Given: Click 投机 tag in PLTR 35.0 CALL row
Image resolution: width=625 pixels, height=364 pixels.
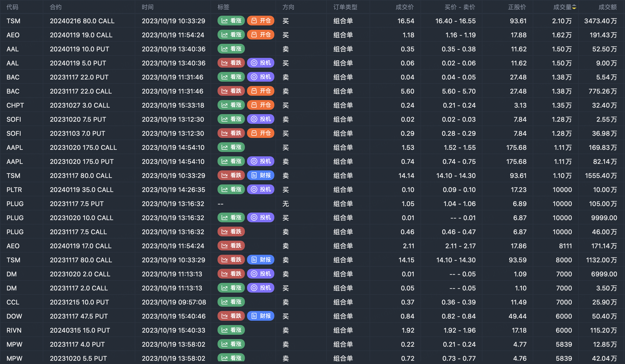Looking at the screenshot, I should click(261, 190).
